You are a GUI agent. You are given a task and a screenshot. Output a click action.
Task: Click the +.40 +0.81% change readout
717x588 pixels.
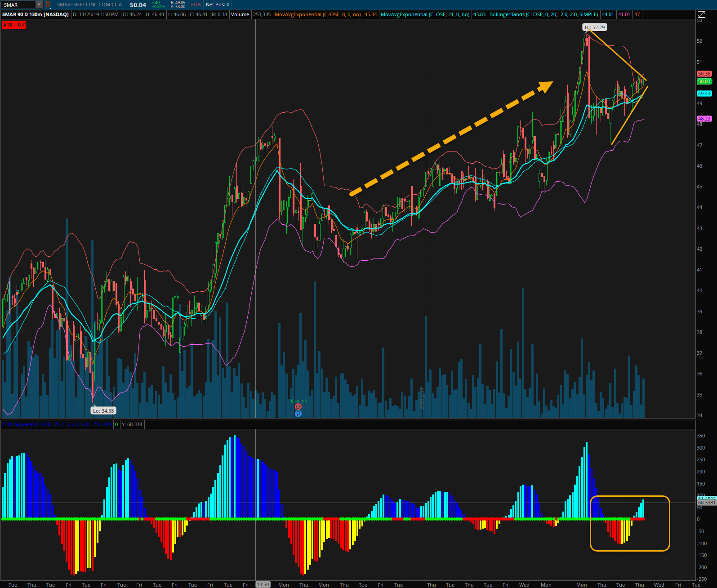(x=158, y=4)
